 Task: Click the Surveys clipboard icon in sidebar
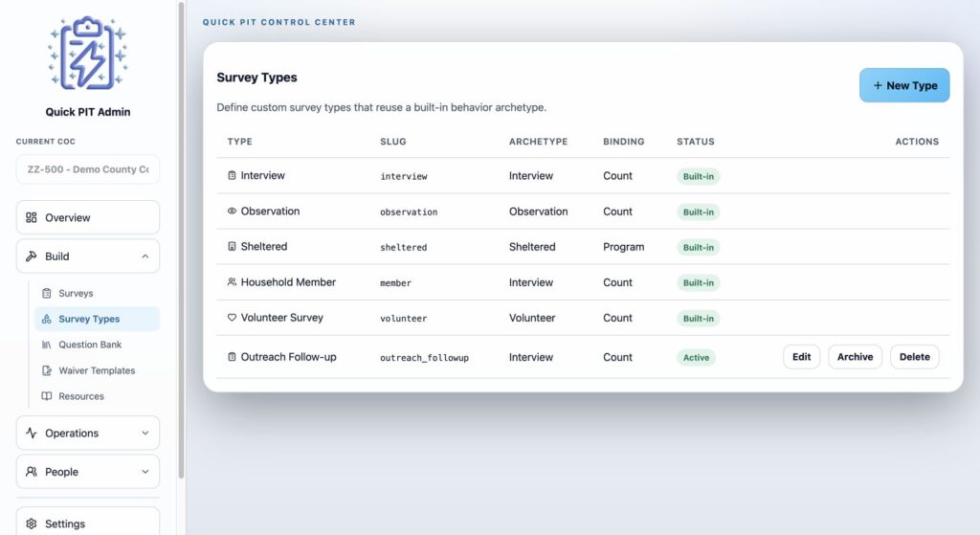click(x=46, y=293)
